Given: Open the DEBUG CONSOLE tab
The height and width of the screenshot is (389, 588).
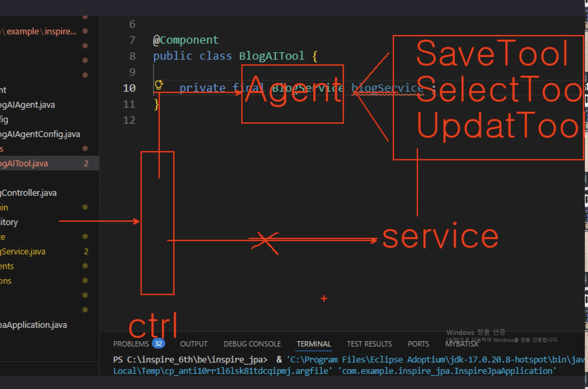Looking at the screenshot, I should [x=252, y=344].
